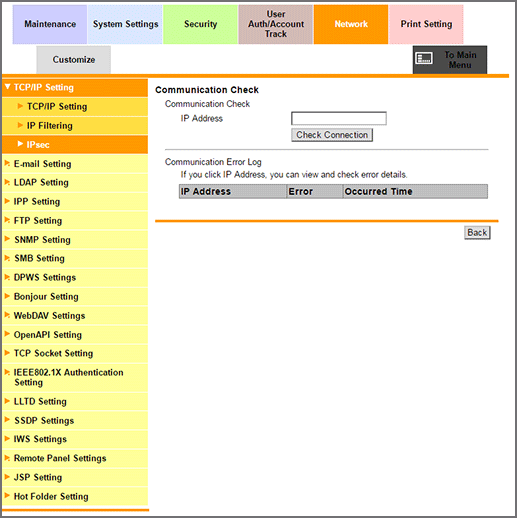The width and height of the screenshot is (517, 518).
Task: Click arrow icon beside Hot Folder Setting
Action: tap(7, 496)
